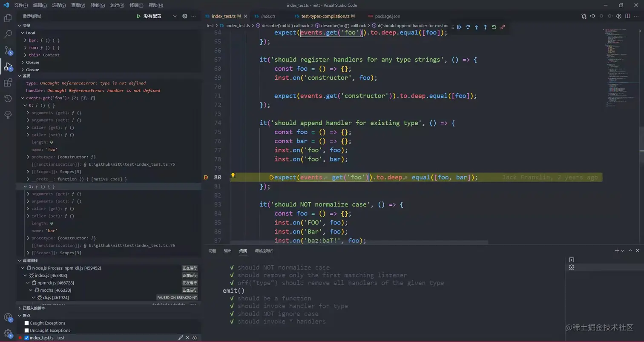Open the 文件(F) menu
644x342 pixels.
click(x=21, y=5)
